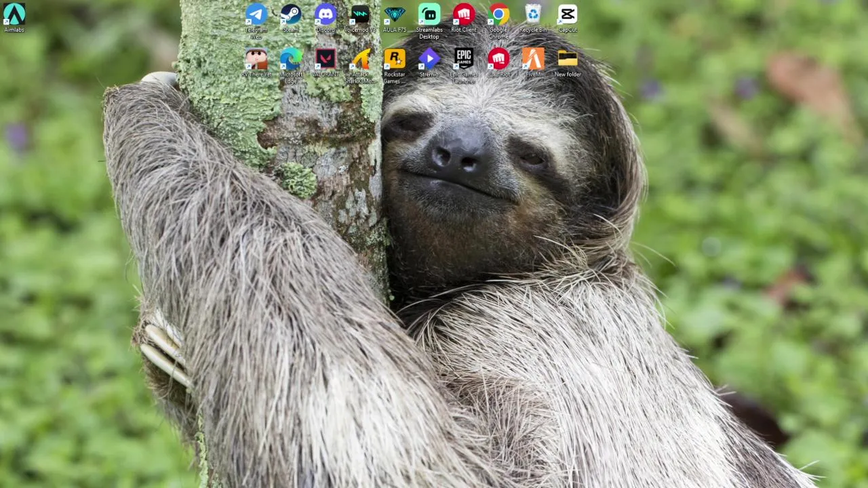The image size is (868, 488).
Task: Select the Google Chrome icon
Action: pyautogui.click(x=498, y=20)
